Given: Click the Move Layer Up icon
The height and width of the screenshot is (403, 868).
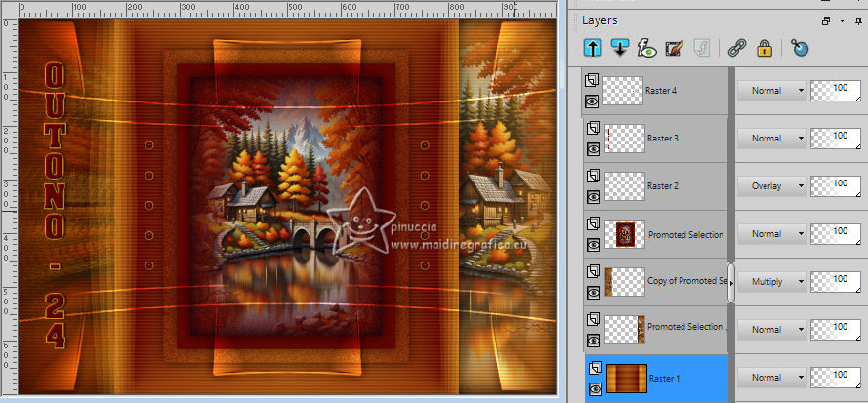Looking at the screenshot, I should coord(593,48).
